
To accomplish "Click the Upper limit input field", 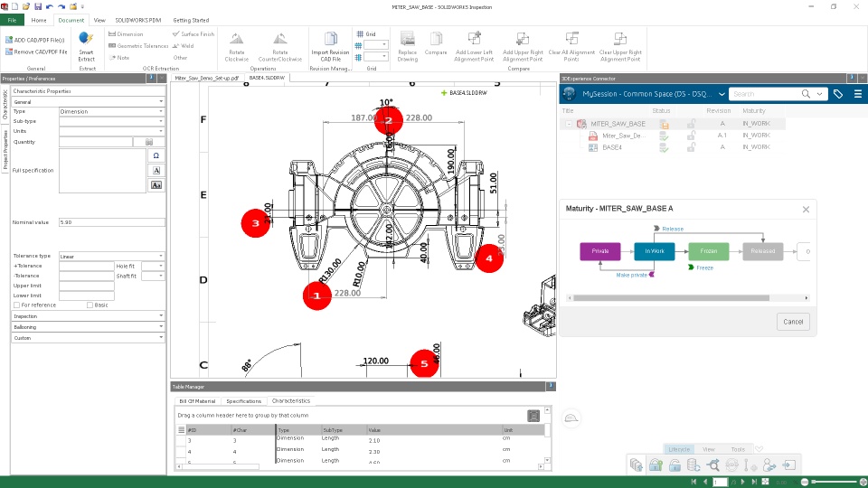I will 87,286.
